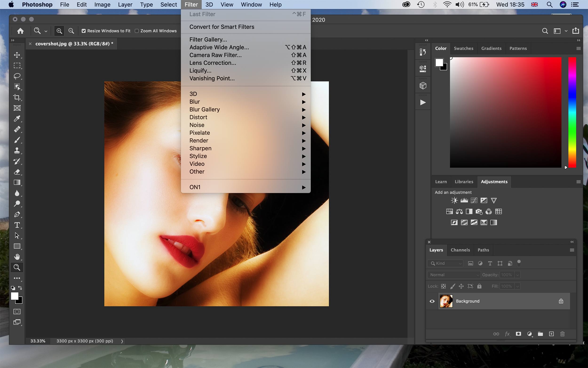Uncheck Resize Windows to Fit
The image size is (588, 368).
84,31
